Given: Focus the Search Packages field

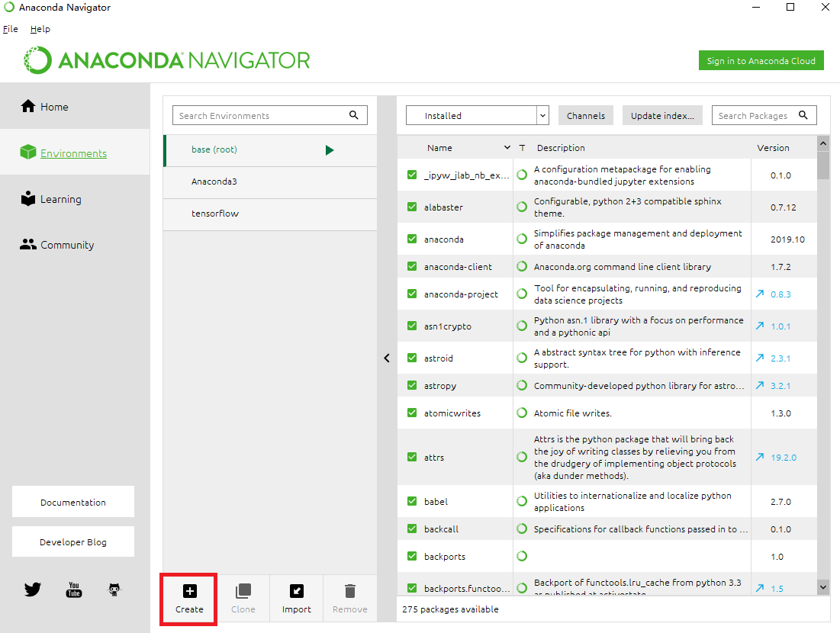Looking at the screenshot, I should pyautogui.click(x=764, y=115).
